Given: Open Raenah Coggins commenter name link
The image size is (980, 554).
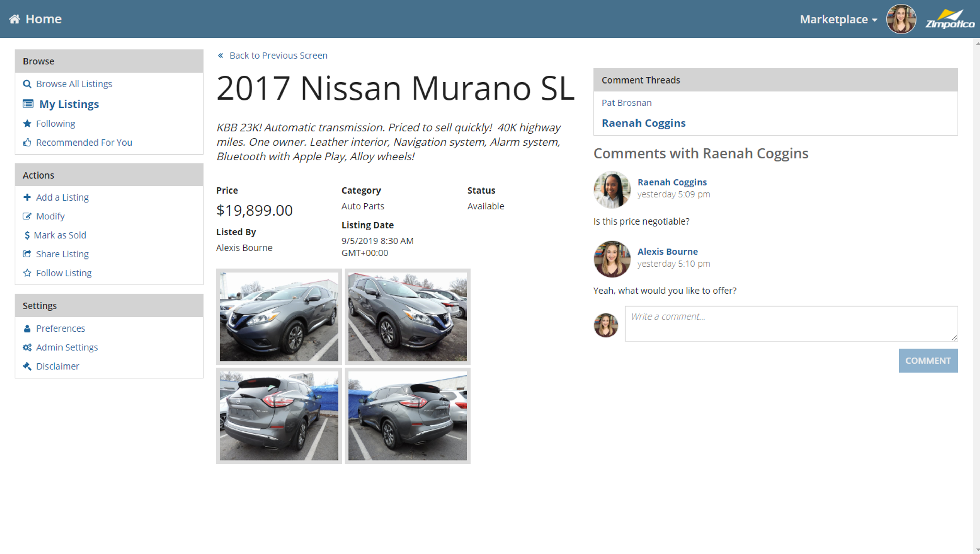Looking at the screenshot, I should coord(672,182).
